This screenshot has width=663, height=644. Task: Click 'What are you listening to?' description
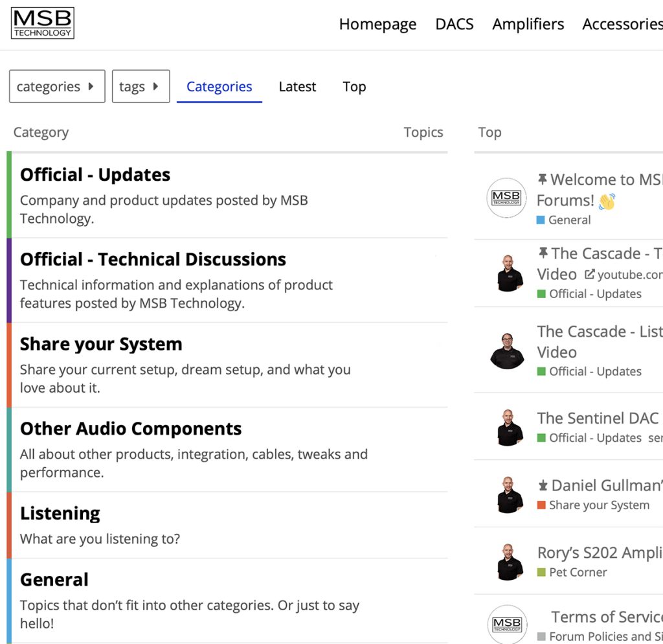[x=100, y=538]
